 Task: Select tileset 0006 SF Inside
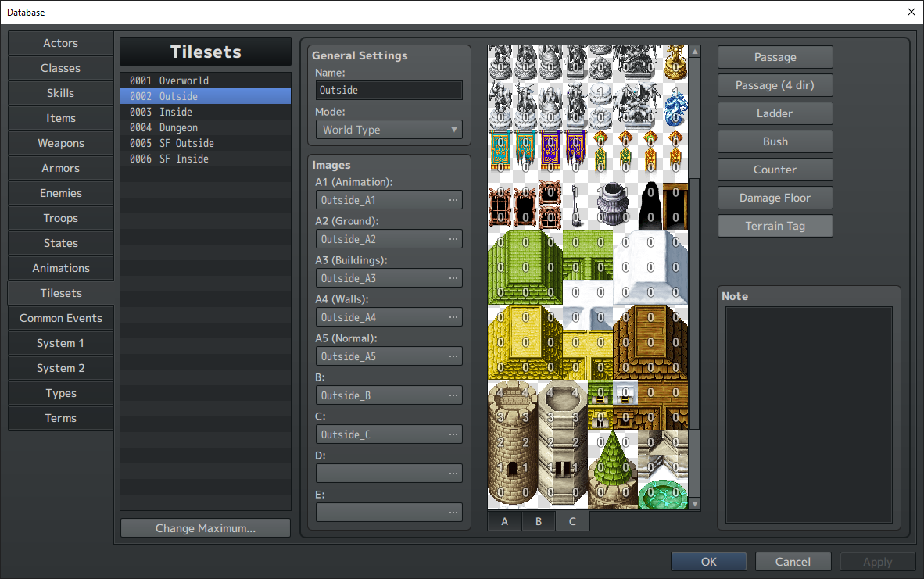[x=205, y=159]
